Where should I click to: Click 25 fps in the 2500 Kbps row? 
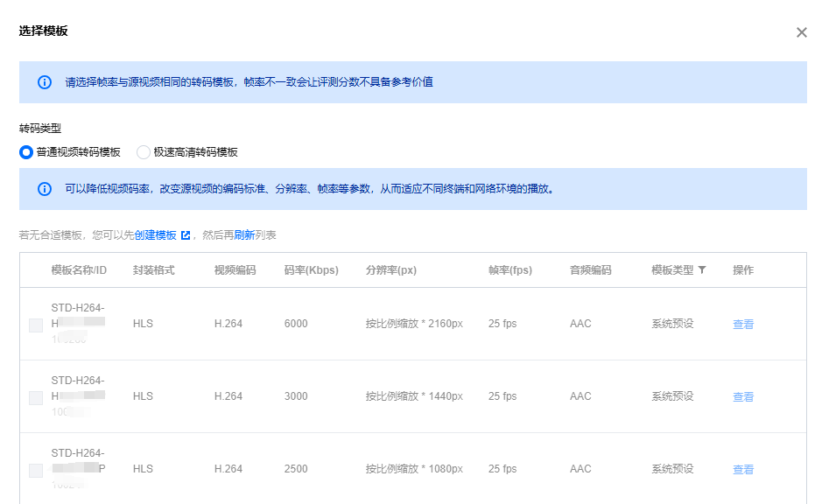tap(502, 469)
